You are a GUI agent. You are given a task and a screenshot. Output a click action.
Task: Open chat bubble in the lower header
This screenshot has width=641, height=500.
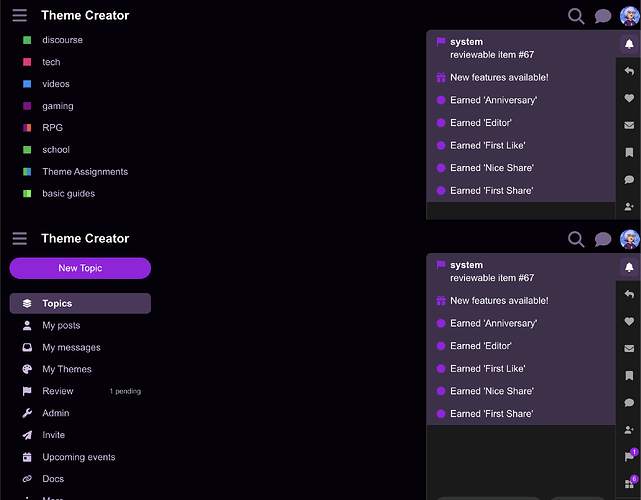click(x=603, y=239)
